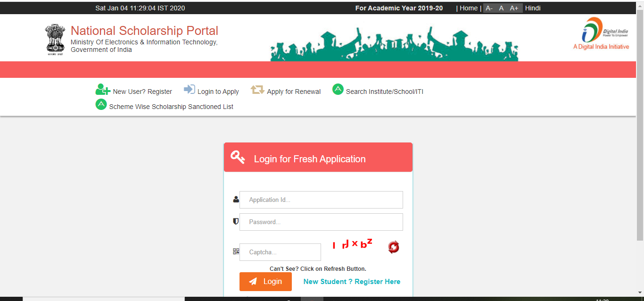Click the key icon in login header

(x=238, y=157)
